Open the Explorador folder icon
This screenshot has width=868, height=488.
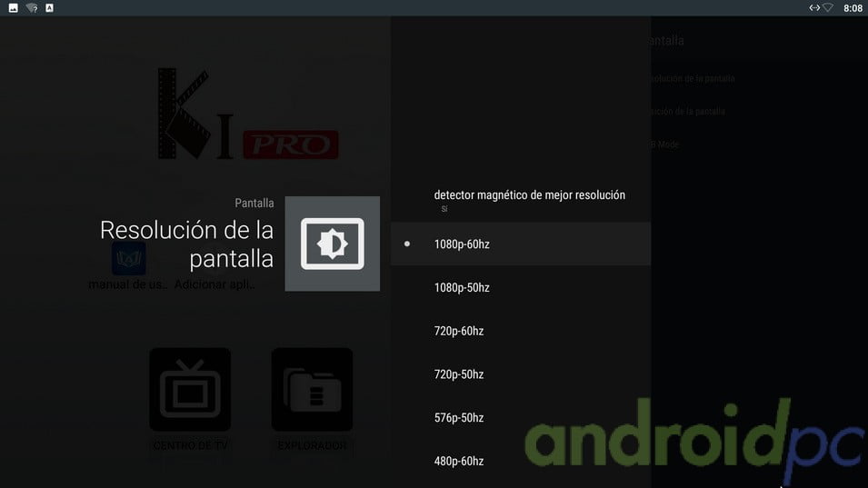[x=312, y=389]
